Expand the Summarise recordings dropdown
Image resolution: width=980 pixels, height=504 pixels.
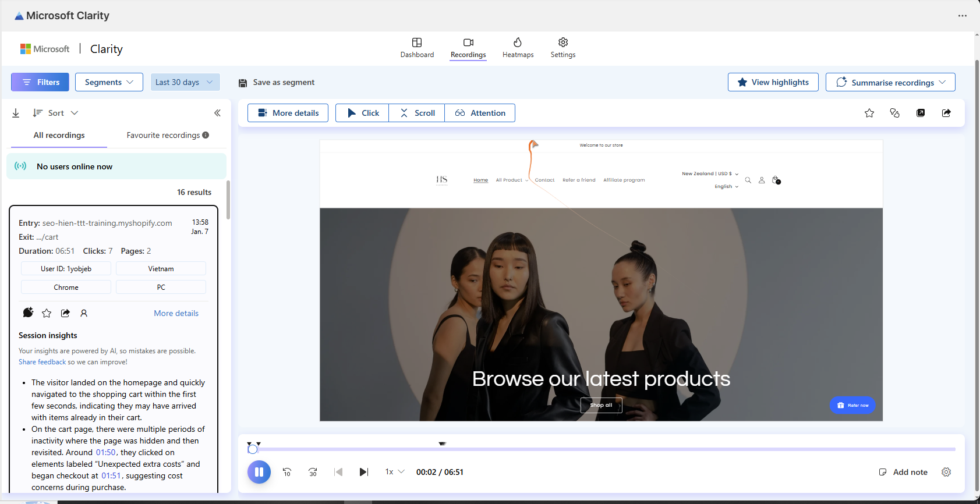pos(890,82)
